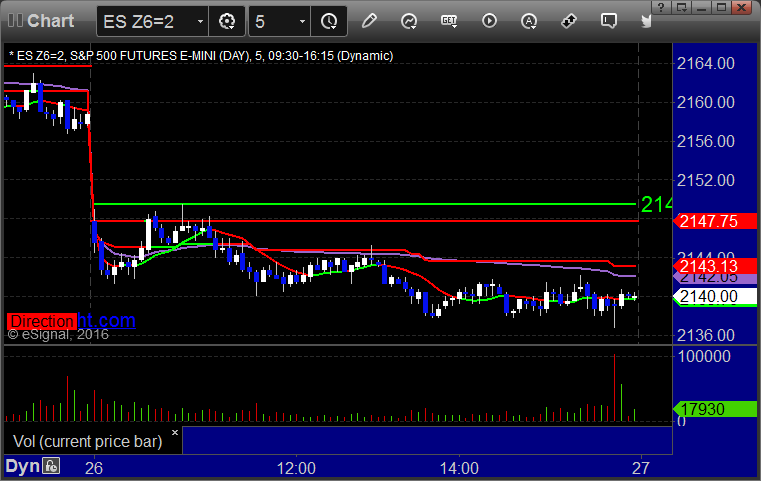This screenshot has height=481, width=761.
Task: Close the Vol study panel X
Action: click(175, 432)
